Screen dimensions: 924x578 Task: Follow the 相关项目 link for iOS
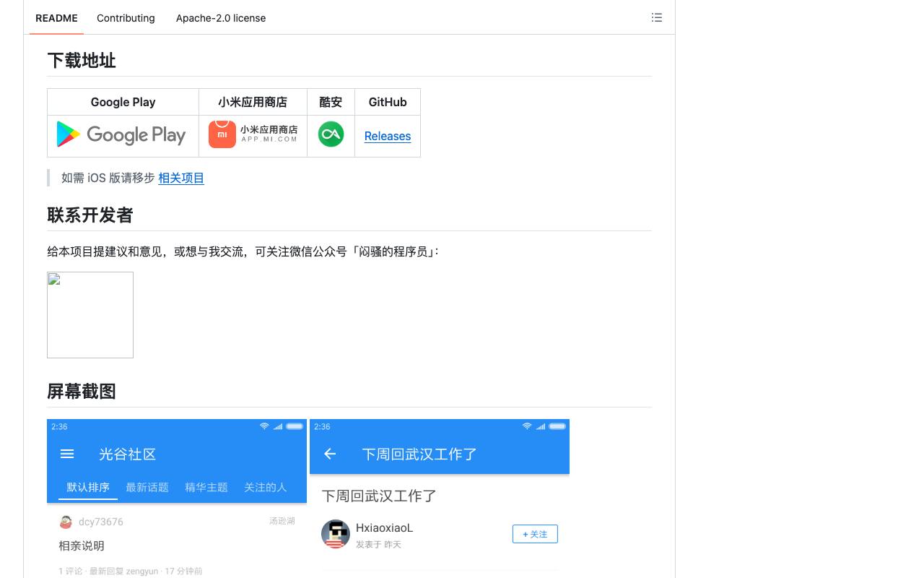[x=181, y=178]
